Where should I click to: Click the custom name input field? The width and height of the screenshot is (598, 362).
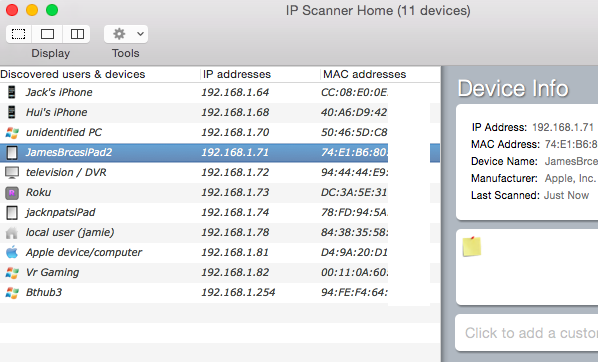point(527,333)
